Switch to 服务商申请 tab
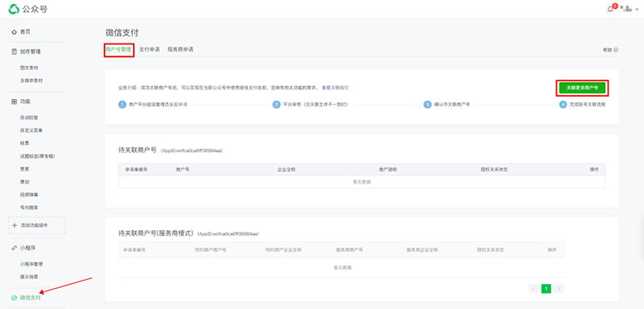This screenshot has width=644, height=309. 180,50
